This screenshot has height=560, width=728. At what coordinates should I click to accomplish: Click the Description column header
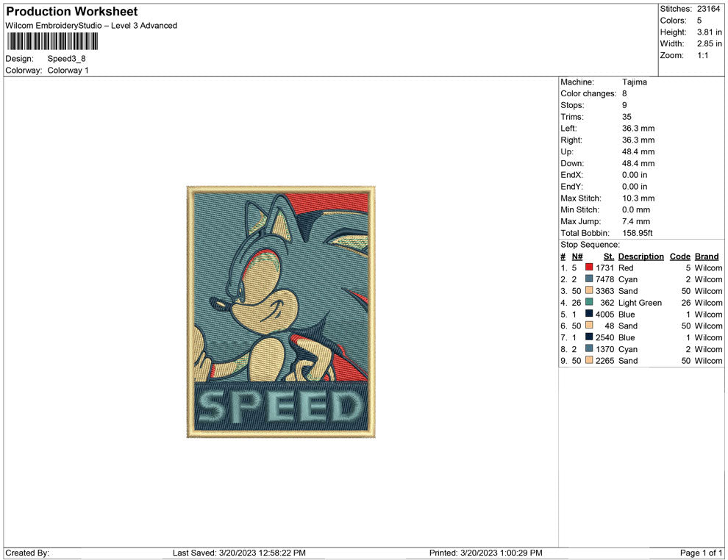click(640, 256)
